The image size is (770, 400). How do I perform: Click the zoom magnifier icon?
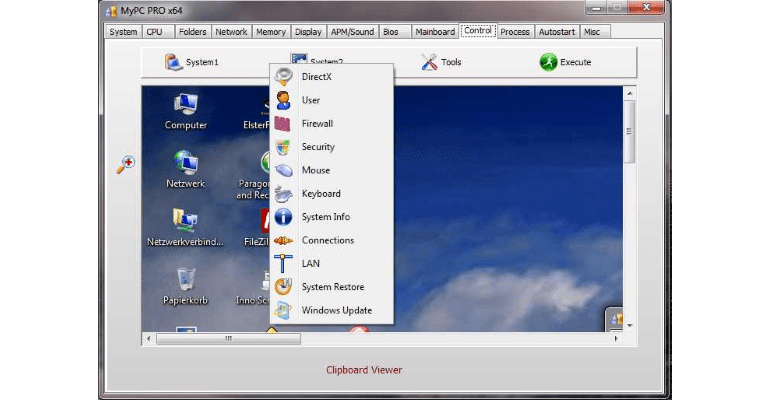(x=126, y=164)
